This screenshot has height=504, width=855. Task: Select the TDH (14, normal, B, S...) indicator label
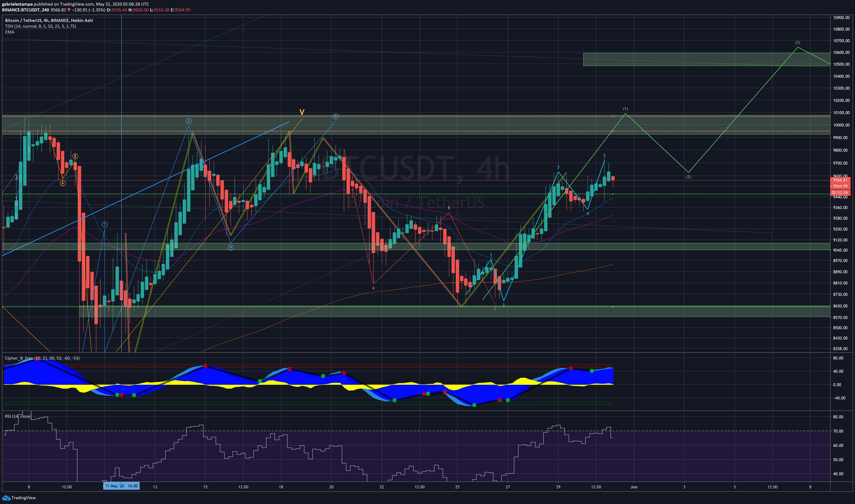[40, 26]
